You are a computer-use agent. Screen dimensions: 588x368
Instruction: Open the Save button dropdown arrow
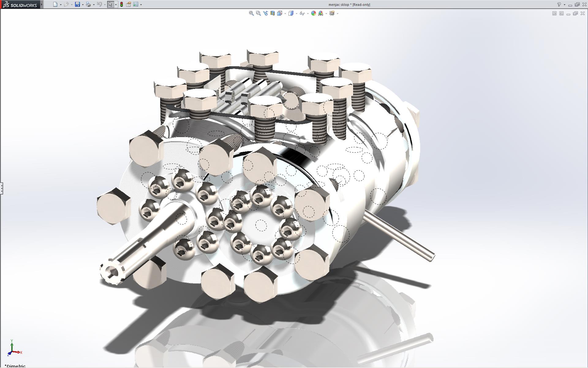[83, 5]
